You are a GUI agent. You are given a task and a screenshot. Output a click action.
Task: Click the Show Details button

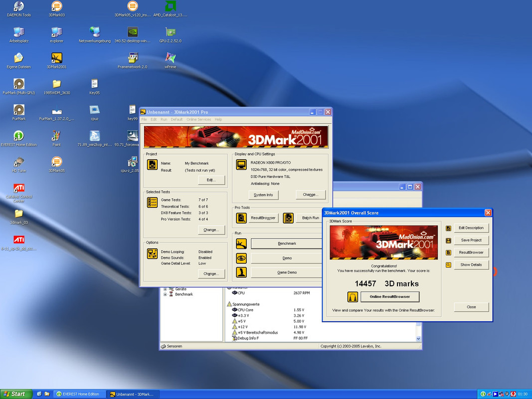pyautogui.click(x=471, y=265)
